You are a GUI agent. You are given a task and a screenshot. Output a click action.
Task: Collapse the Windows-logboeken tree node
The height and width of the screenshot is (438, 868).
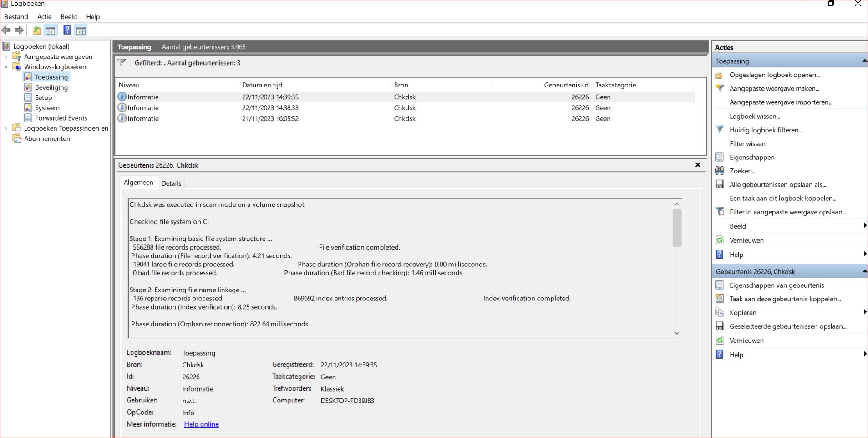(x=6, y=67)
